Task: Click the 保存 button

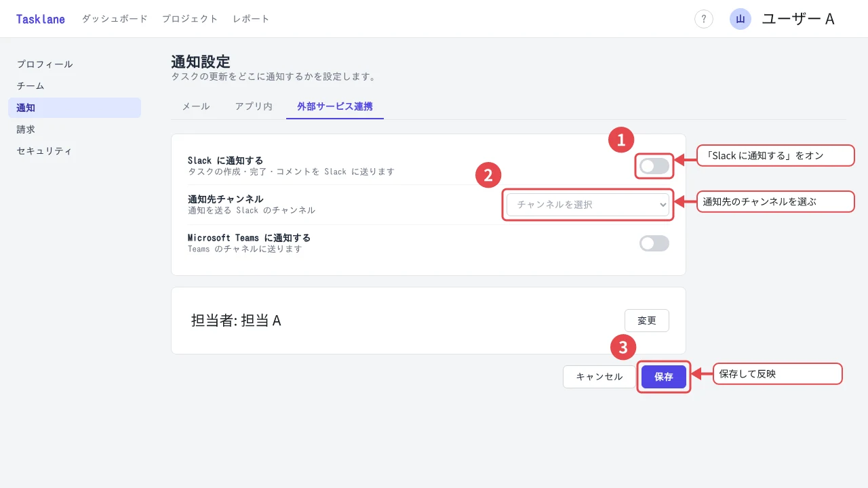Action: [x=664, y=377]
